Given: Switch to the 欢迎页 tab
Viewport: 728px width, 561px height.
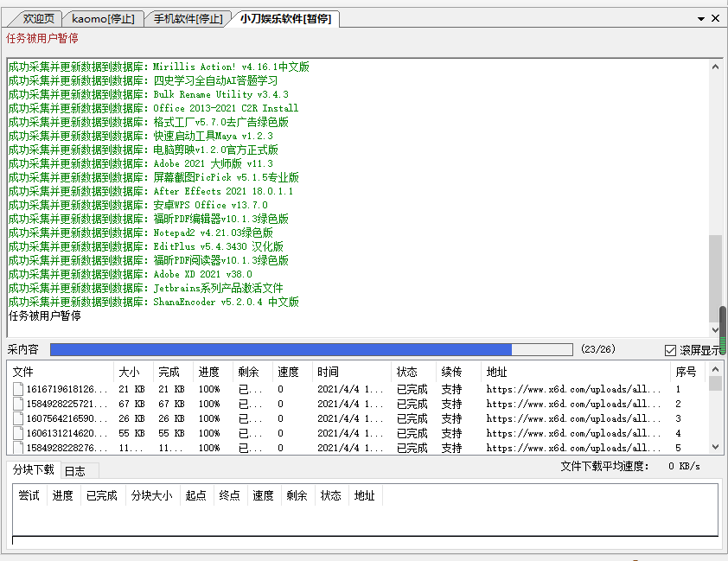Looking at the screenshot, I should 38,18.
